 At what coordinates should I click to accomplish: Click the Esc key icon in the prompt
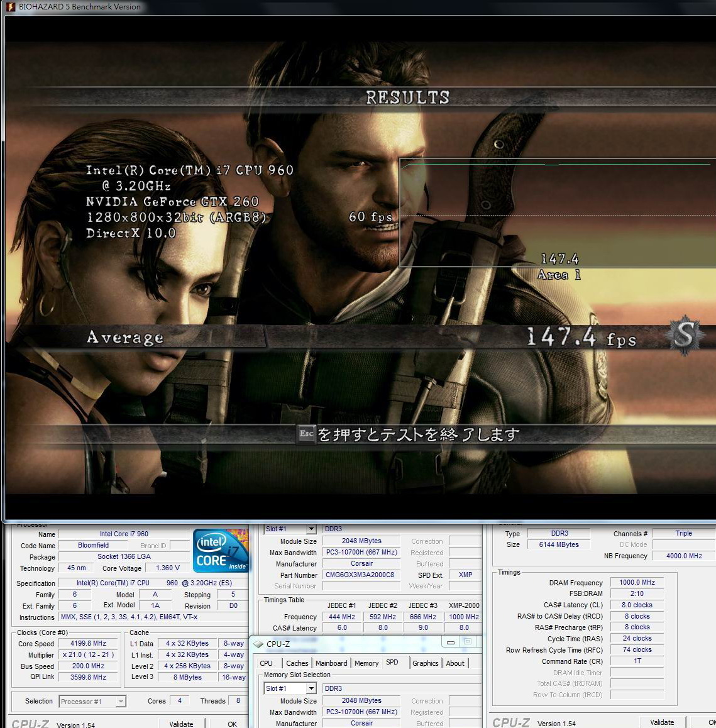[306, 434]
